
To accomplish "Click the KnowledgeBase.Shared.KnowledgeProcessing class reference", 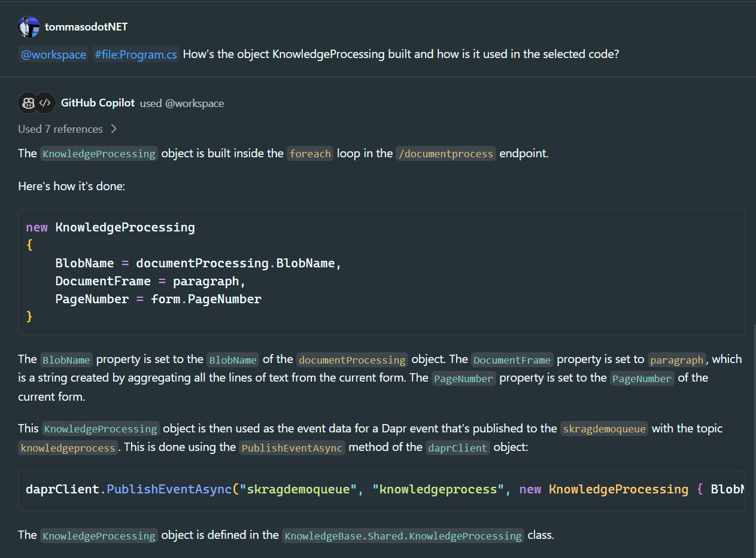I will tap(402, 535).
